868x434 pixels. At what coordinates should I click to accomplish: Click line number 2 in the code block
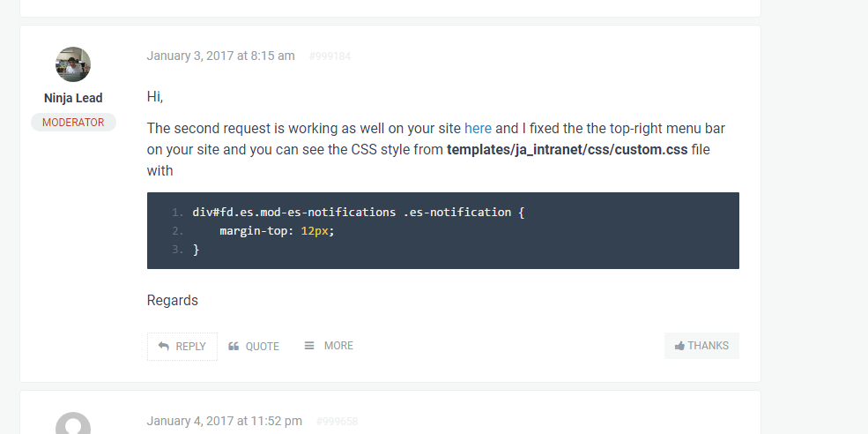point(177,230)
